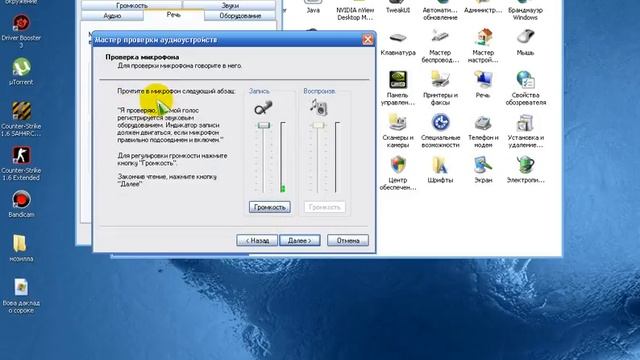Switch to the Аудио tab
Screen dimensions: 640x360
112,16
